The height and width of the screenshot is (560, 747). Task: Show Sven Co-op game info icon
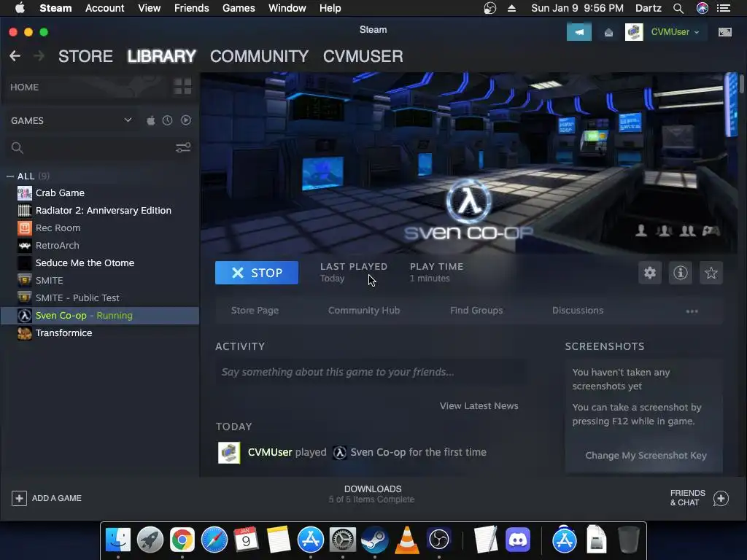pyautogui.click(x=681, y=273)
